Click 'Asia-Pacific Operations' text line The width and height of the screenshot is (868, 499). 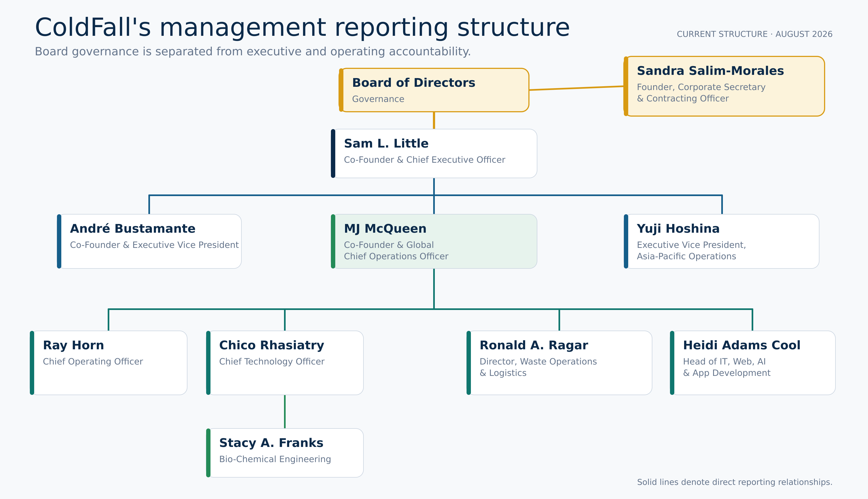686,256
